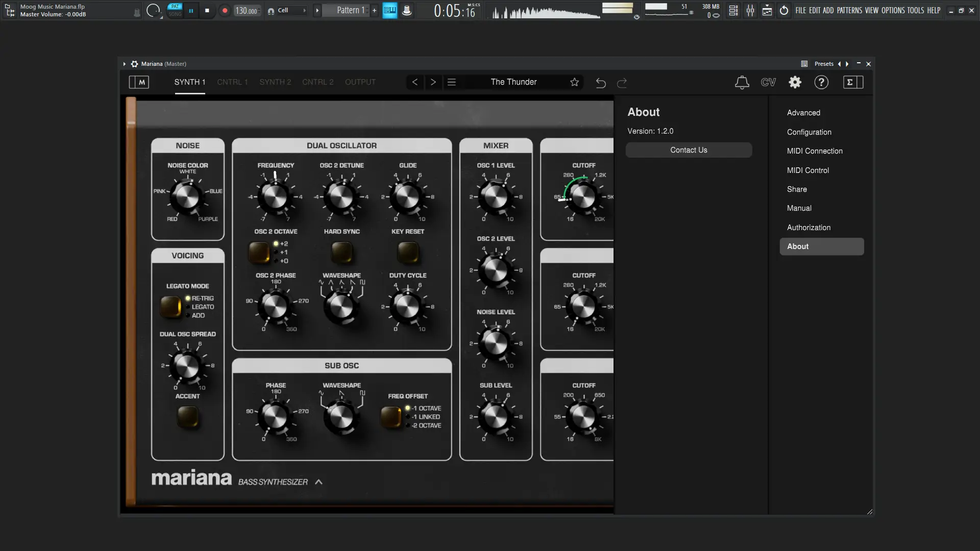Click the undo arrow icon
The width and height of the screenshot is (980, 551).
(601, 83)
